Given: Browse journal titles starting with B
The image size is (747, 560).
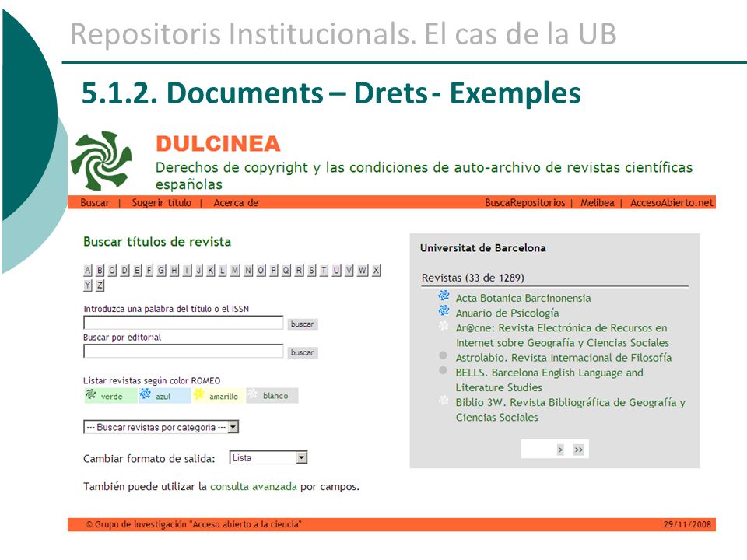Looking at the screenshot, I should [x=100, y=271].
